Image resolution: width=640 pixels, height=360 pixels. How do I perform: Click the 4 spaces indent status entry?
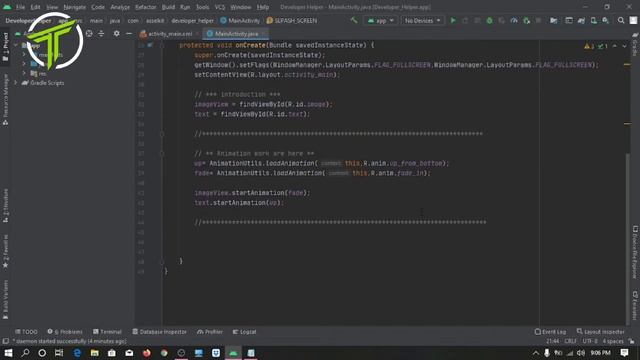tap(613, 341)
